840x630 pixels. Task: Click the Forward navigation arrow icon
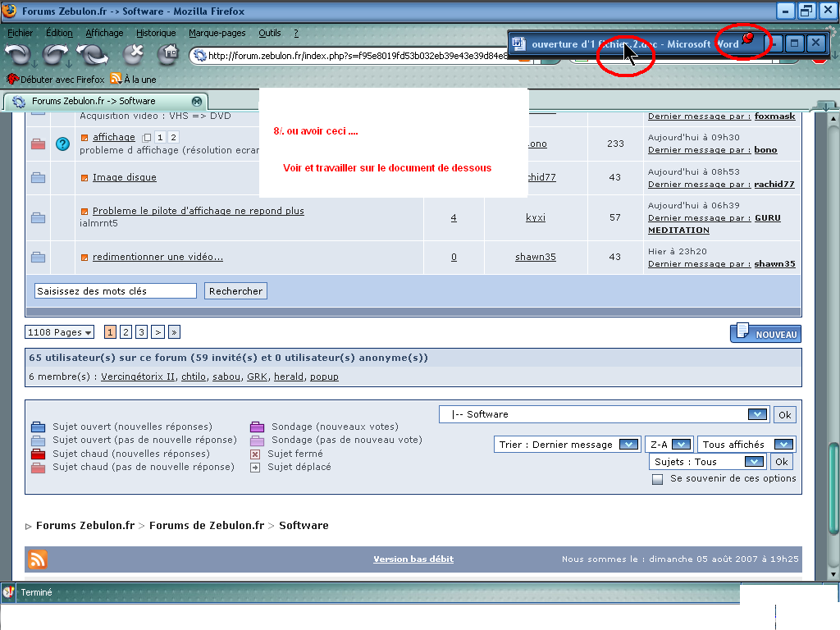click(x=56, y=55)
